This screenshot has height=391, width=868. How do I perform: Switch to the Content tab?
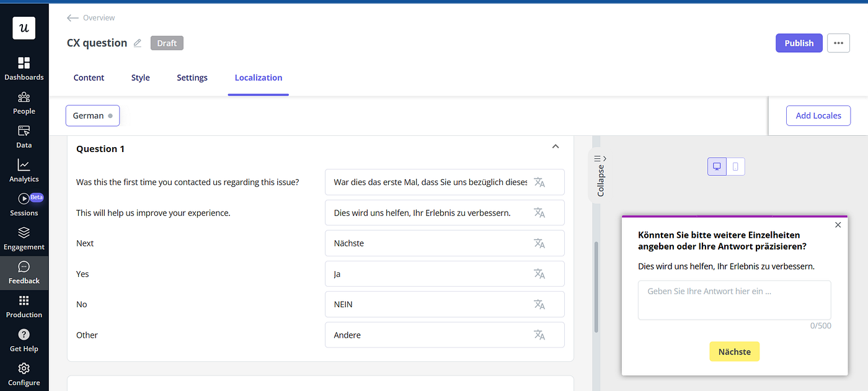tap(89, 78)
